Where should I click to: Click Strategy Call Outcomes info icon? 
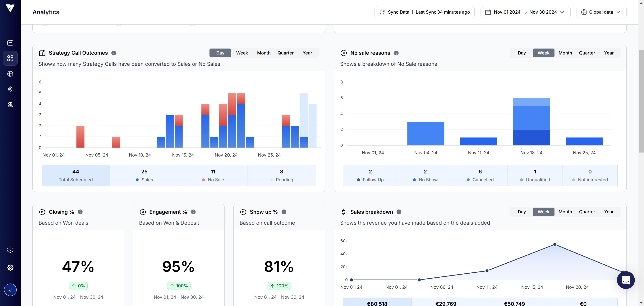114,53
